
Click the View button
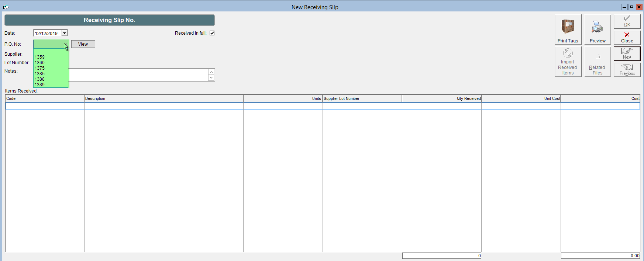[x=83, y=44]
